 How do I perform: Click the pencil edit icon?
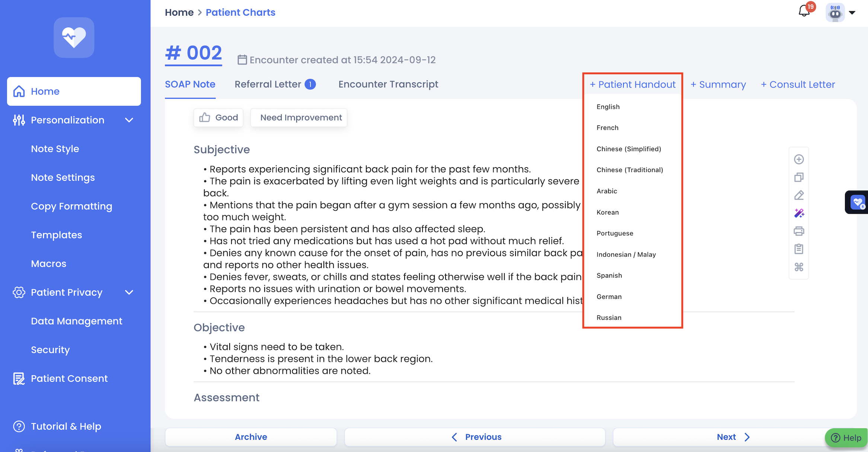[799, 195]
